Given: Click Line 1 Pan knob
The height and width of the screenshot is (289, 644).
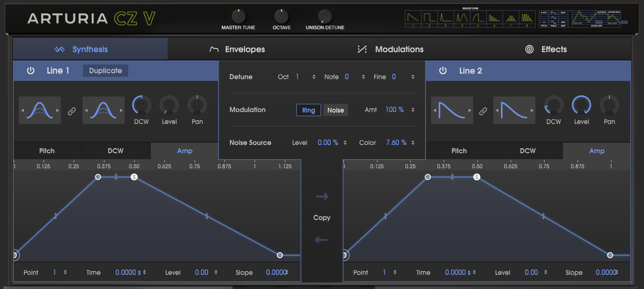Looking at the screenshot, I should point(197,106).
